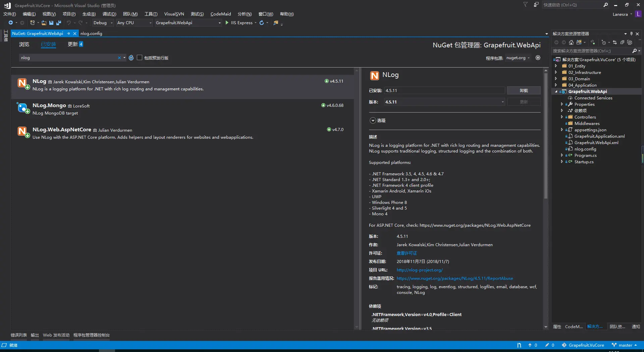Click the Home icon in Solution Explorer
The width and height of the screenshot is (644, 352).
tap(571, 42)
